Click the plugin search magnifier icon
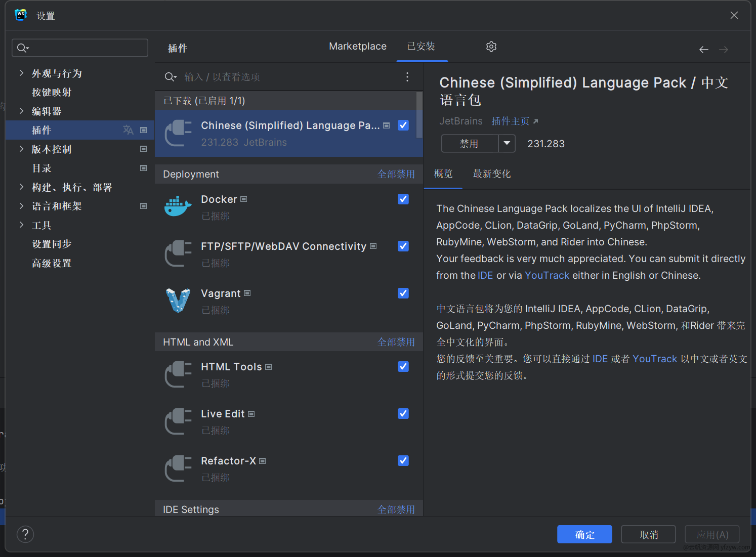This screenshot has width=756, height=557. pos(171,77)
